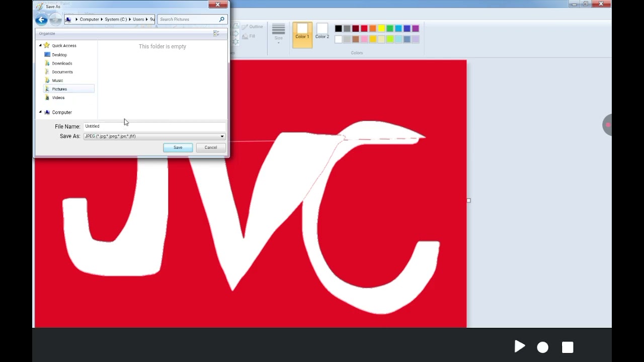Screen dimensions: 644x362
Task: Click the round record button in bottom bar
Action: 542,347
